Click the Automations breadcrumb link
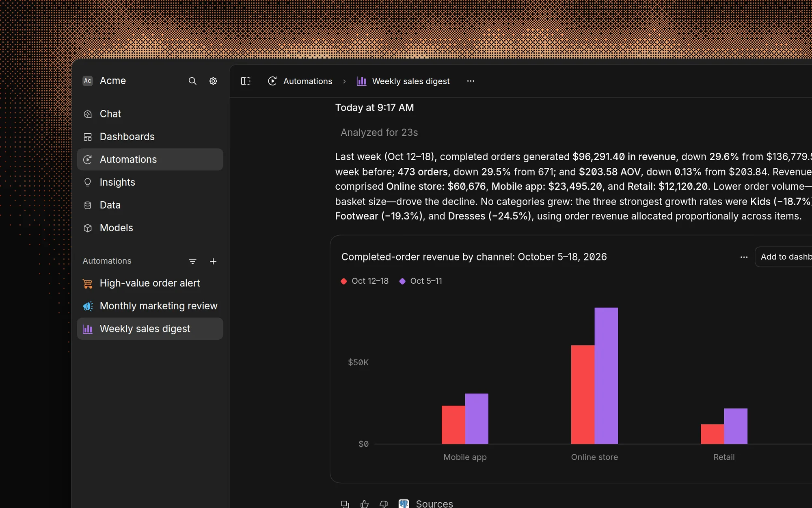The image size is (812, 508). click(300, 81)
